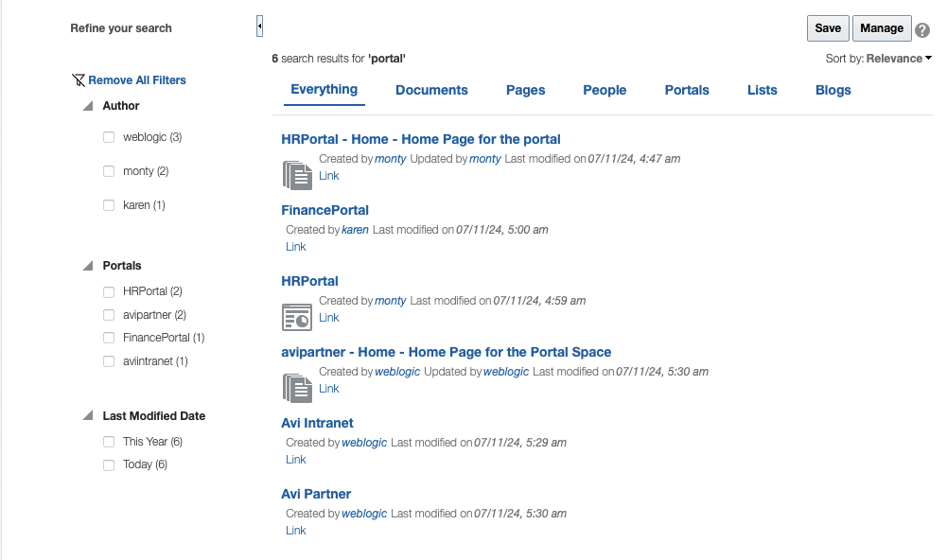Screen dimensions: 947x560
Task: Check the Today last modified filter
Action: (109, 464)
